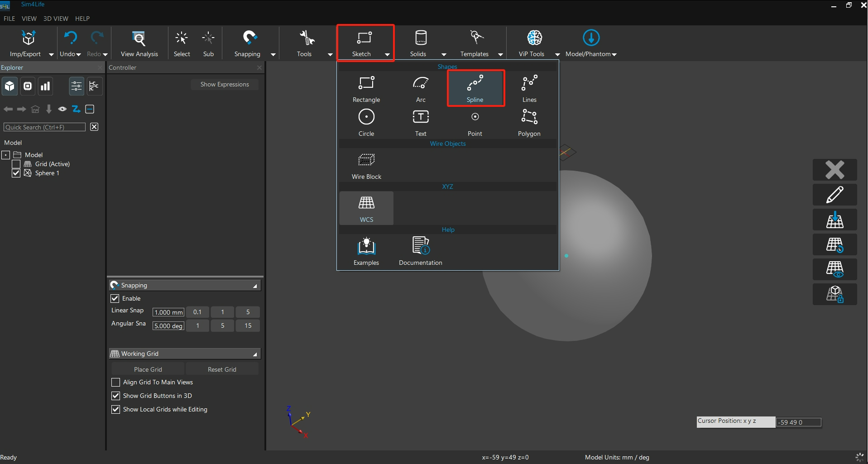Select the Circle shape tool
Screen dimensions: 868x464
point(366,122)
